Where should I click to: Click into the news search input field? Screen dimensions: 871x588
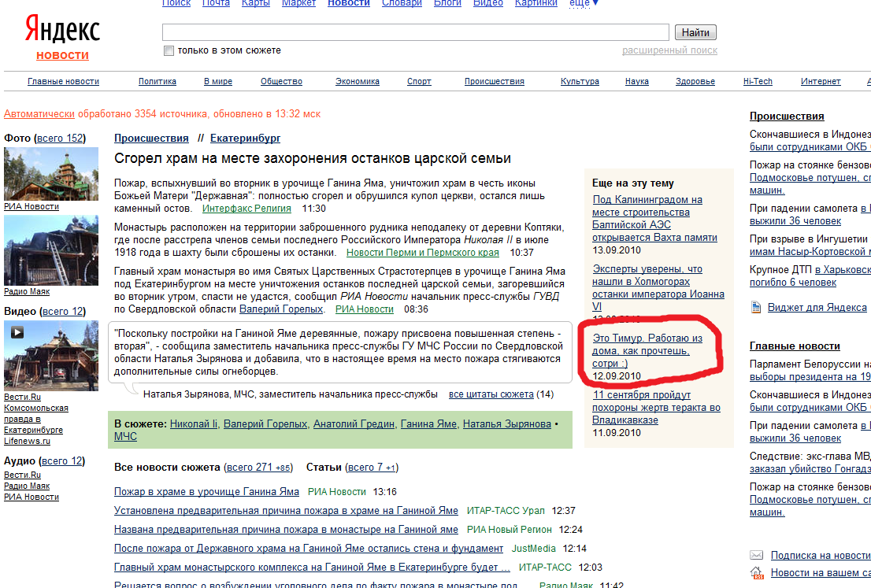point(416,32)
